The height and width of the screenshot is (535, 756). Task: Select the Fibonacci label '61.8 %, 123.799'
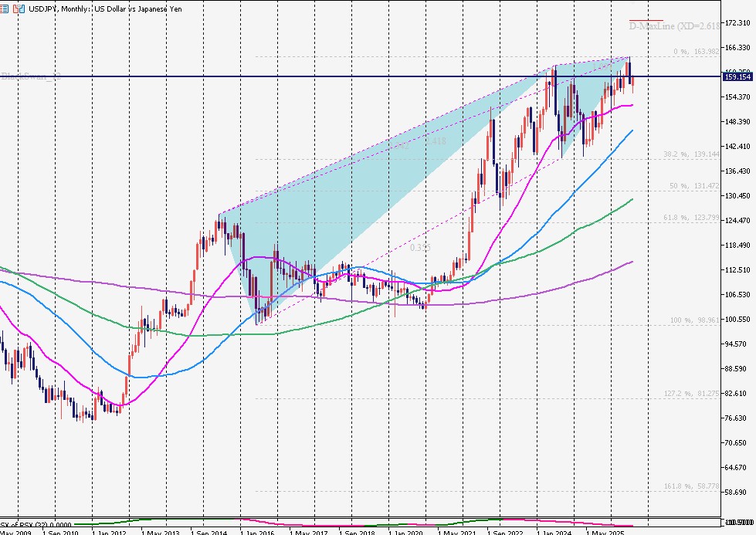(x=691, y=218)
